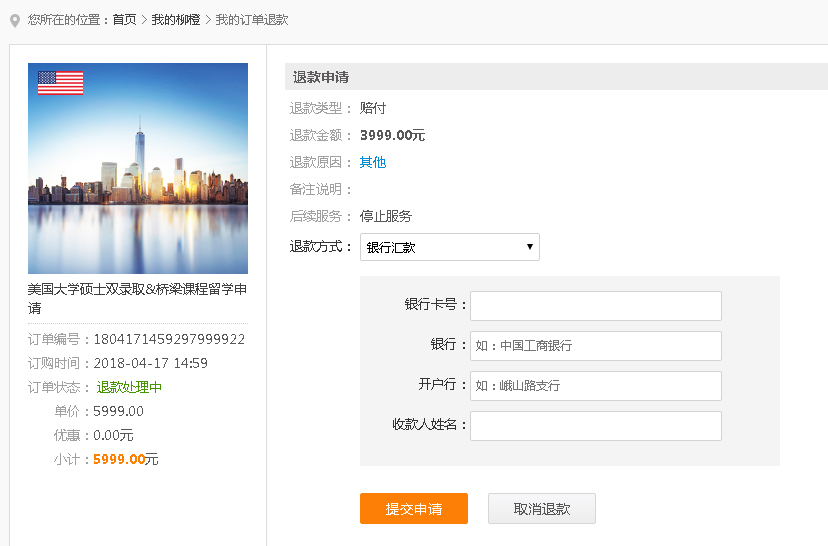Open 我的柳橙 breadcrumb link

click(x=176, y=20)
